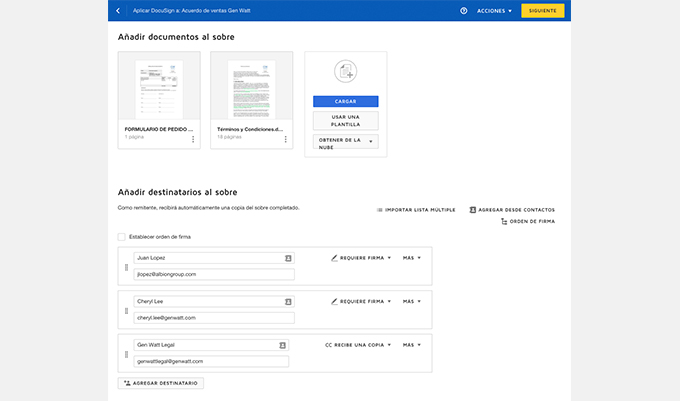The width and height of the screenshot is (680, 401).
Task: Open MAS menu for Cheryl Lee
Action: point(411,301)
